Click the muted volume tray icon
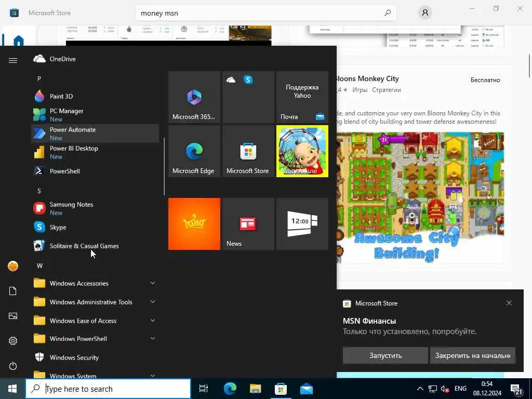The height and width of the screenshot is (399, 532). click(x=445, y=389)
